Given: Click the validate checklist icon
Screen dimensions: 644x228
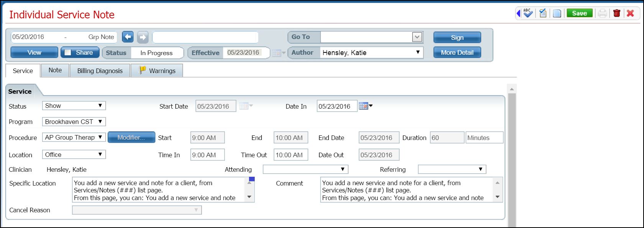Looking at the screenshot, I should [x=543, y=13].
